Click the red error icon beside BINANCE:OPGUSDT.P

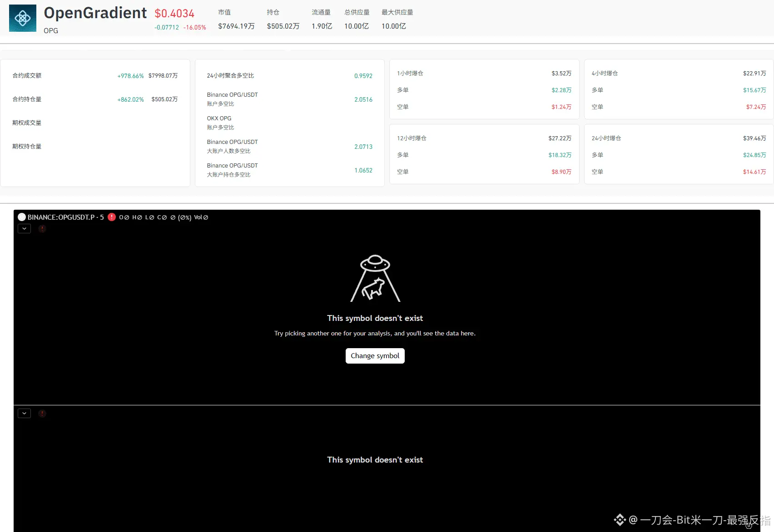[x=112, y=217]
